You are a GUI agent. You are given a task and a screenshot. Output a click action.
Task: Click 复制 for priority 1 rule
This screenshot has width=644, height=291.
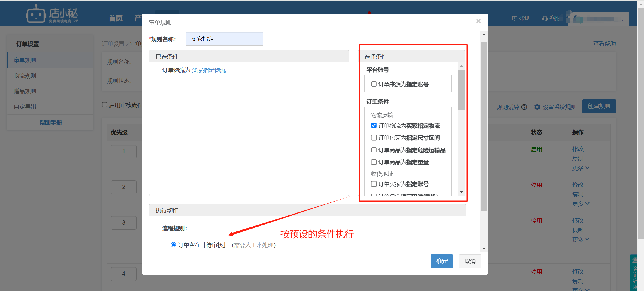(578, 159)
